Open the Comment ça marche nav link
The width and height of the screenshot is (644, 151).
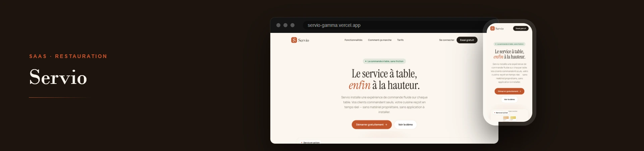coord(379,40)
